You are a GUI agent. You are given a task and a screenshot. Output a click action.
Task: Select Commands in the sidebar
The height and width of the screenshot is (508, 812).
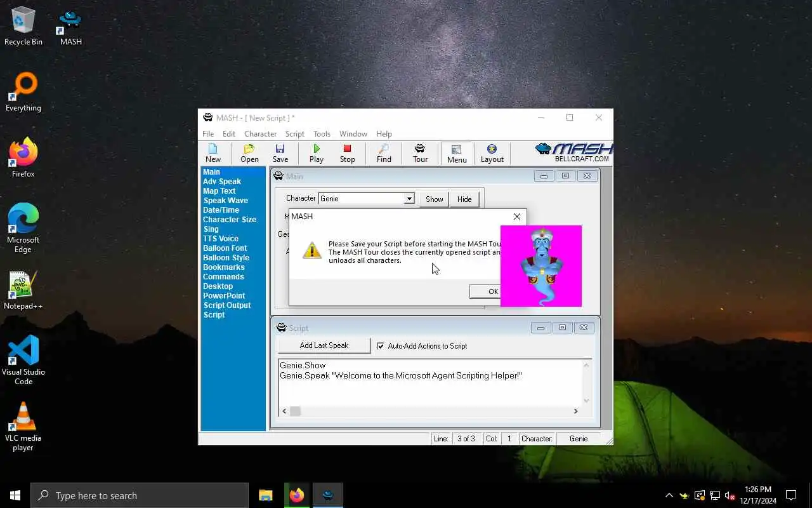pyautogui.click(x=223, y=277)
